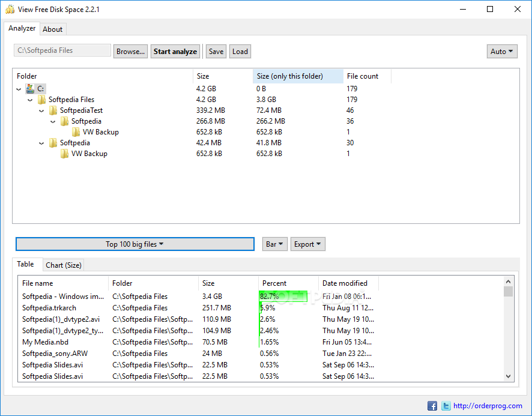Screen dimensions: 532x416
Task: Switch to the Chart (Size) tab
Action: (x=64, y=265)
